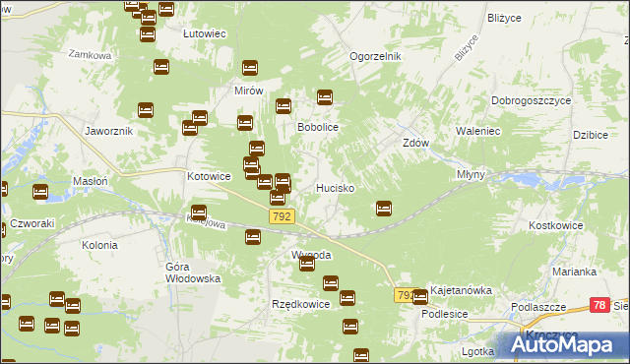Click the Bobolice village label

click(x=318, y=127)
